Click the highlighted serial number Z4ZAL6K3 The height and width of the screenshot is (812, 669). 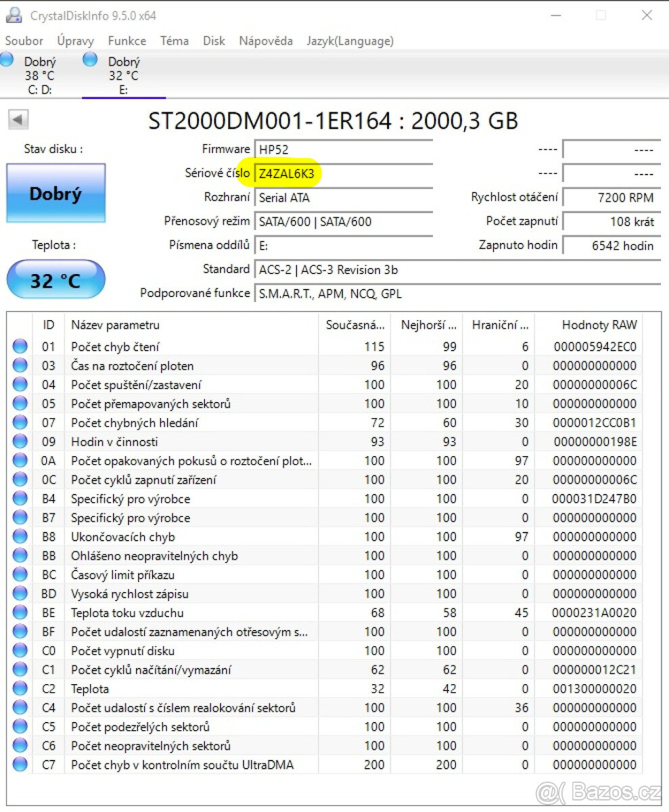[287, 173]
